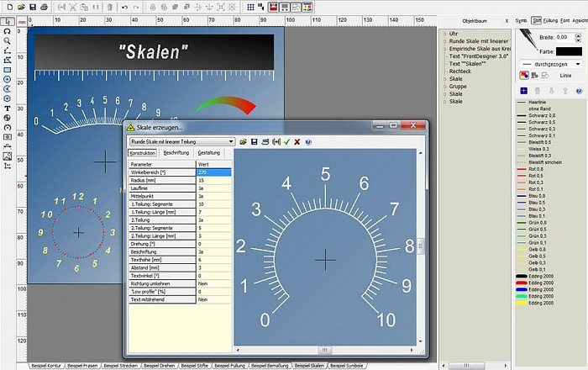
Task: Click the undo arrow in toolbar
Action: 124,7
